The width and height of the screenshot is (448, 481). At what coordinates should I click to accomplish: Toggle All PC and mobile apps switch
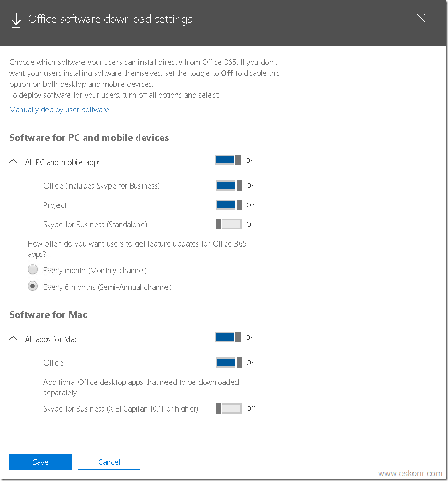click(x=228, y=160)
